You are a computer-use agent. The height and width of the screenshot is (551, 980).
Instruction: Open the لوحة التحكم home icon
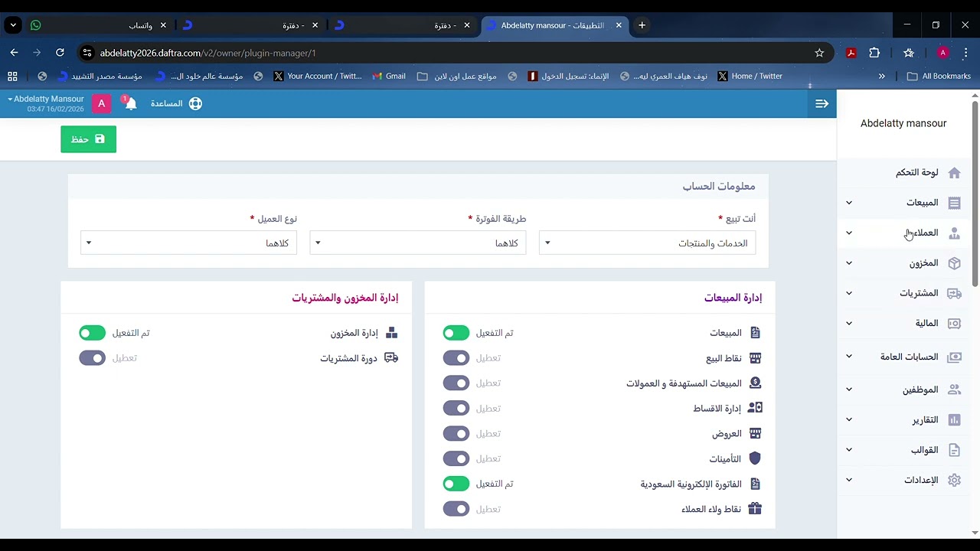coord(954,173)
